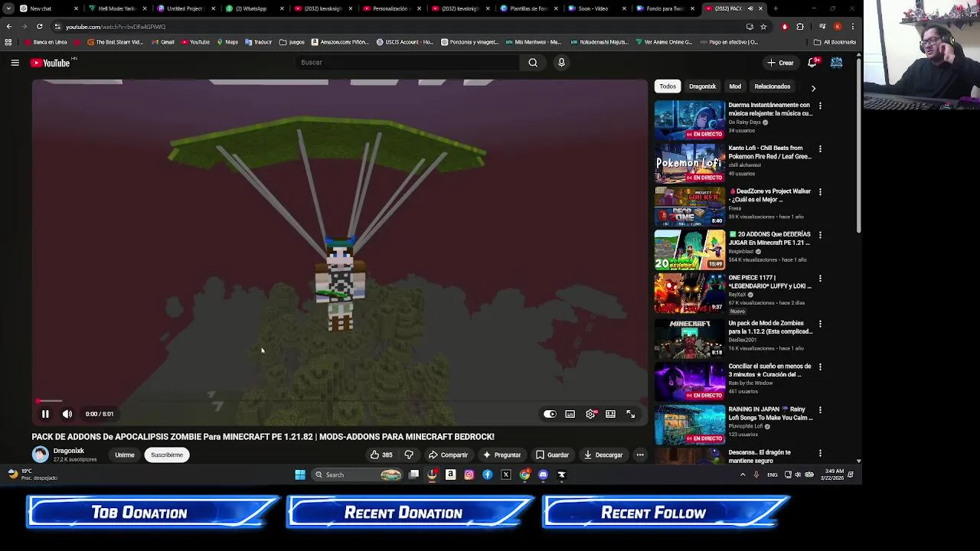
Task: Open browser extensions puzzle icon
Action: click(800, 26)
